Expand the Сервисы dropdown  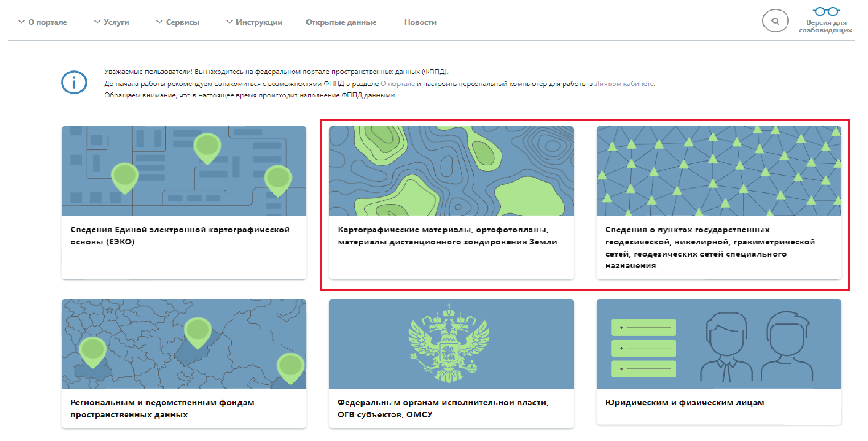click(x=183, y=22)
